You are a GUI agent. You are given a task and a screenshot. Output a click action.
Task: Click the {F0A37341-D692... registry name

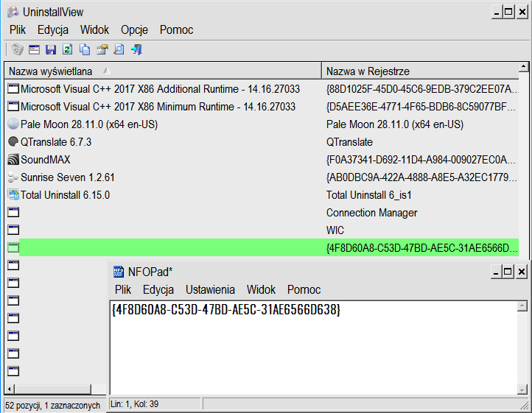[421, 159]
